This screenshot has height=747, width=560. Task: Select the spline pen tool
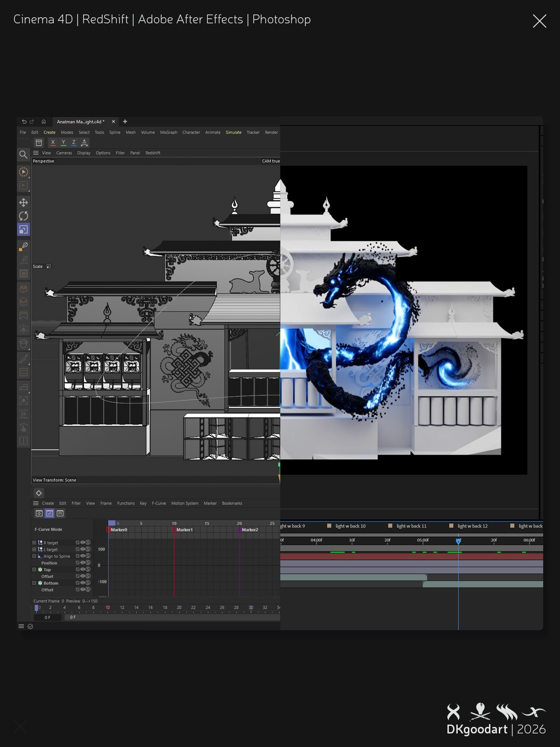(23, 246)
